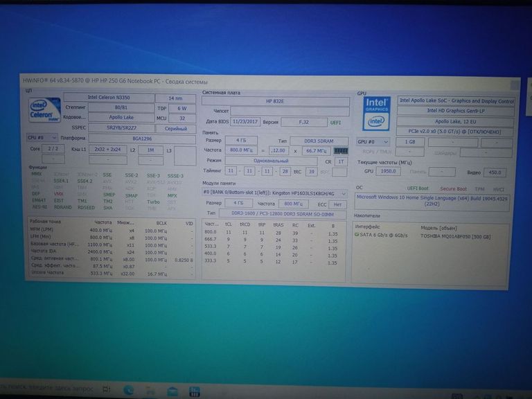Screen dimensions: 532x399
Task: Click the Windows 10 Home OS description box
Action: point(434,199)
